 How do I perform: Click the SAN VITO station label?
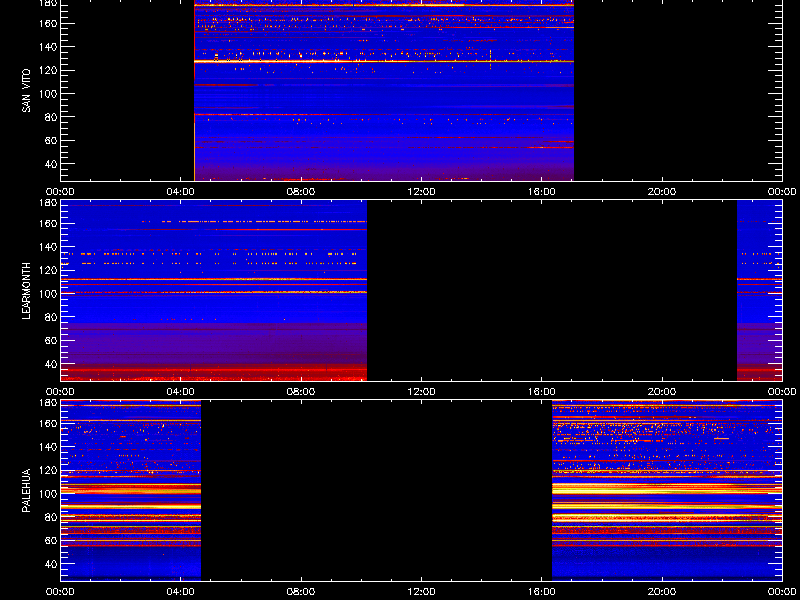26,91
